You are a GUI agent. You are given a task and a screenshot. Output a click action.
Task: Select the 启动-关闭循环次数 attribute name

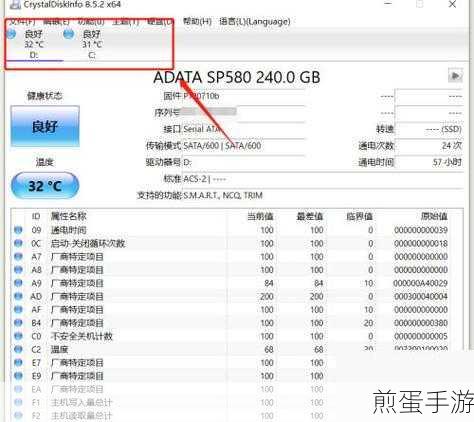(88, 243)
